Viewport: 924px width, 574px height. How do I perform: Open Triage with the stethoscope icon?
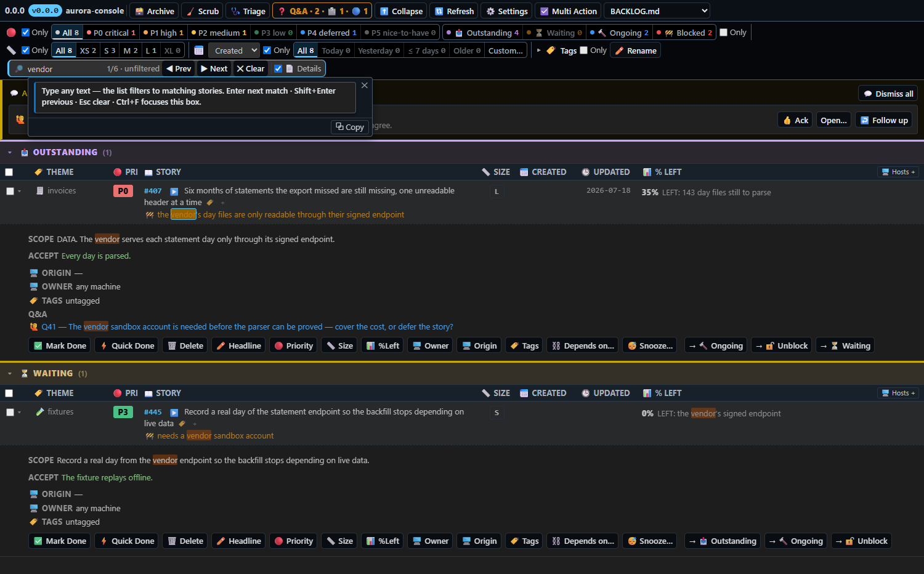pos(248,11)
